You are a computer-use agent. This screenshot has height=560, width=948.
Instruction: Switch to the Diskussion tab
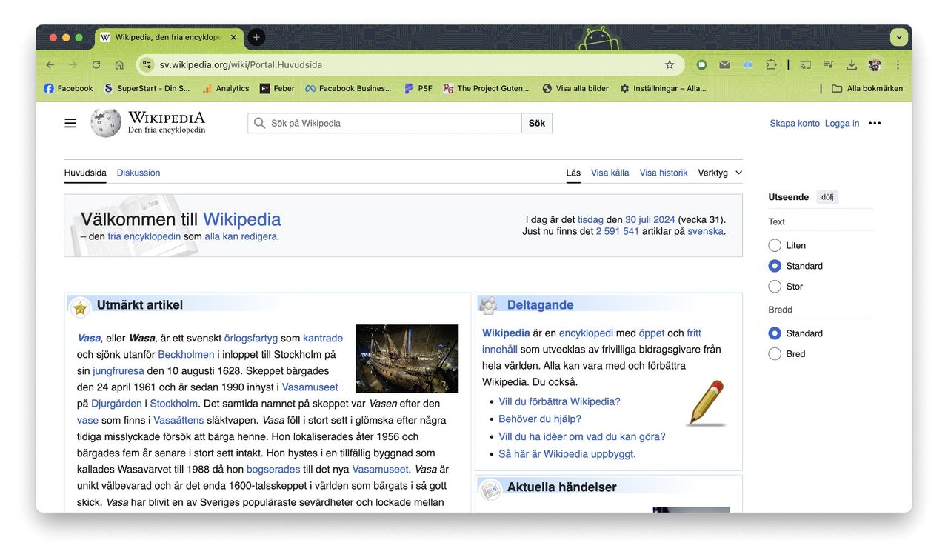click(x=138, y=173)
